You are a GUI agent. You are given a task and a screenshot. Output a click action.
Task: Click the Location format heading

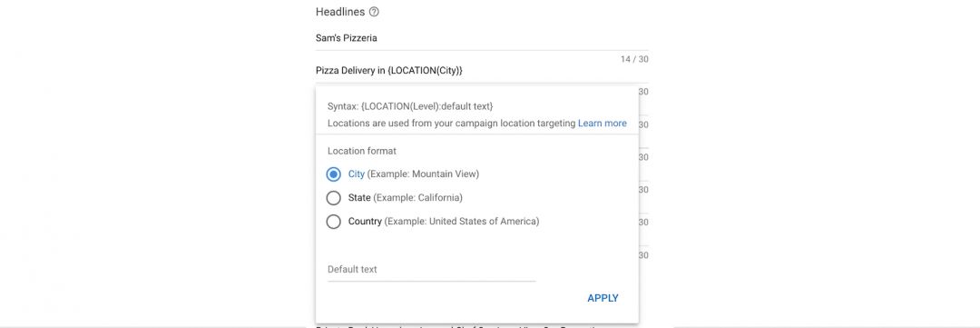click(x=362, y=151)
